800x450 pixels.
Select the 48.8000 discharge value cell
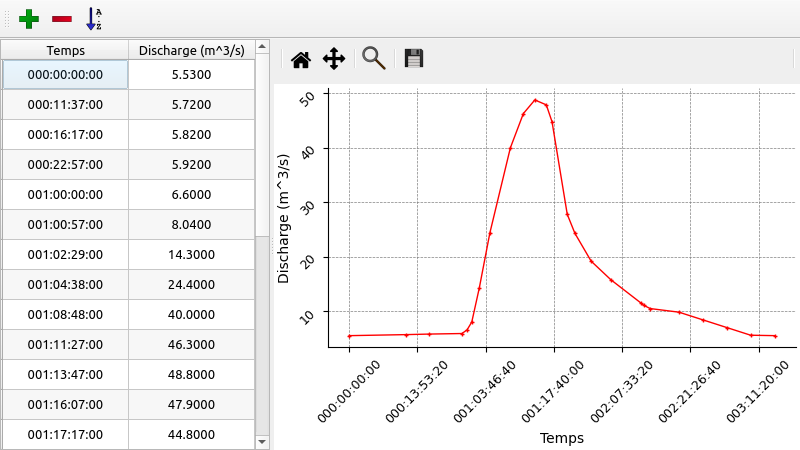click(x=191, y=375)
